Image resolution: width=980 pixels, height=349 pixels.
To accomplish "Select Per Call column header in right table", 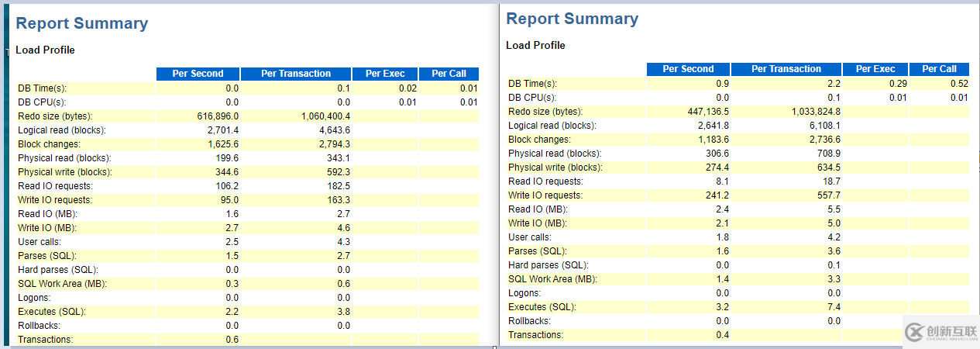I will pos(939,69).
